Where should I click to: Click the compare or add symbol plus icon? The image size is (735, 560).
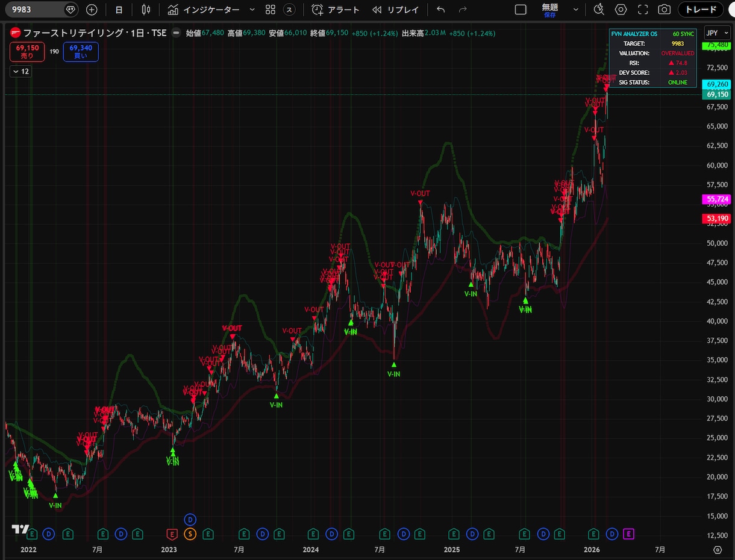(x=92, y=10)
